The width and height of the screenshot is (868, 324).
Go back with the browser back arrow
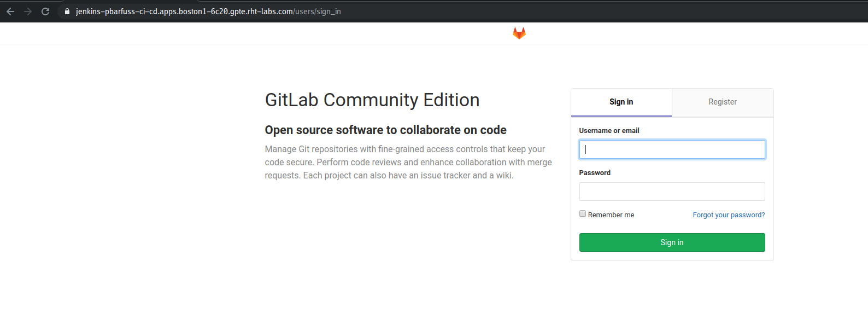(10, 11)
